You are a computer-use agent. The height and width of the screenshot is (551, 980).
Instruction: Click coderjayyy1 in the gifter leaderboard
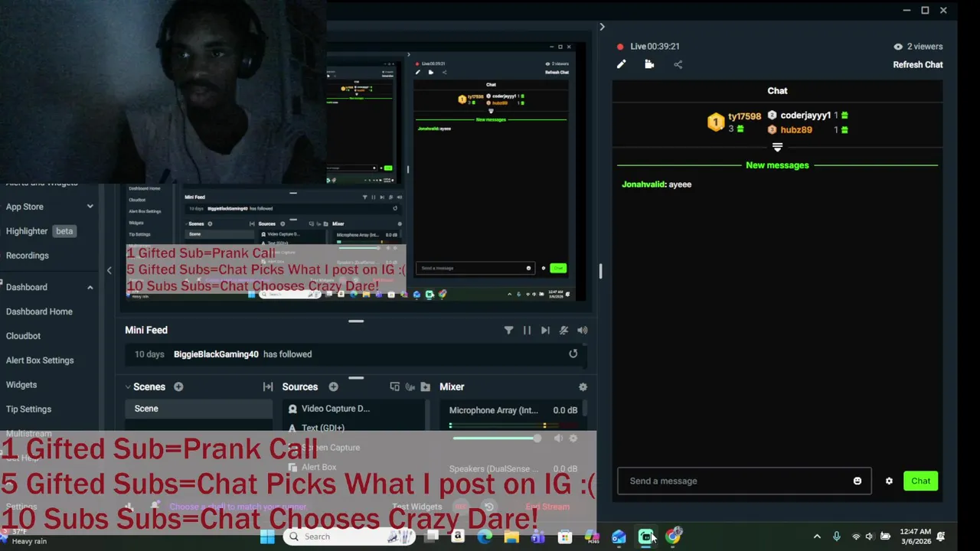click(805, 116)
